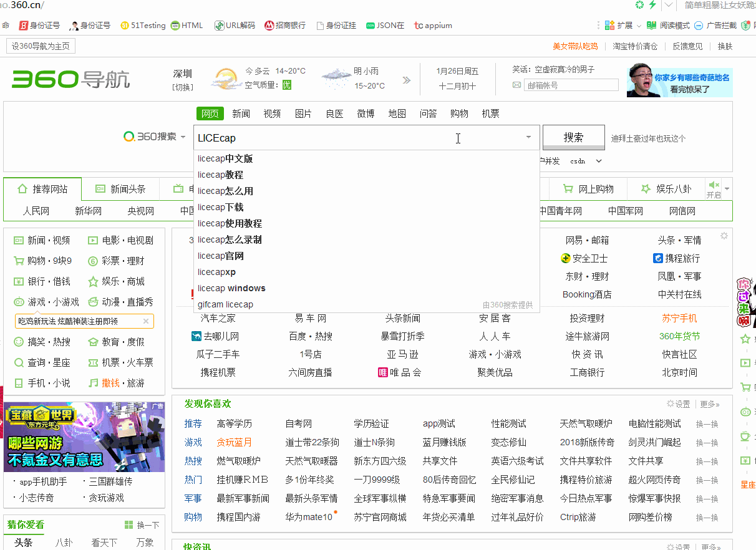Click the sunny weather icon for today
Screen dimensions: 756x550
[225, 79]
